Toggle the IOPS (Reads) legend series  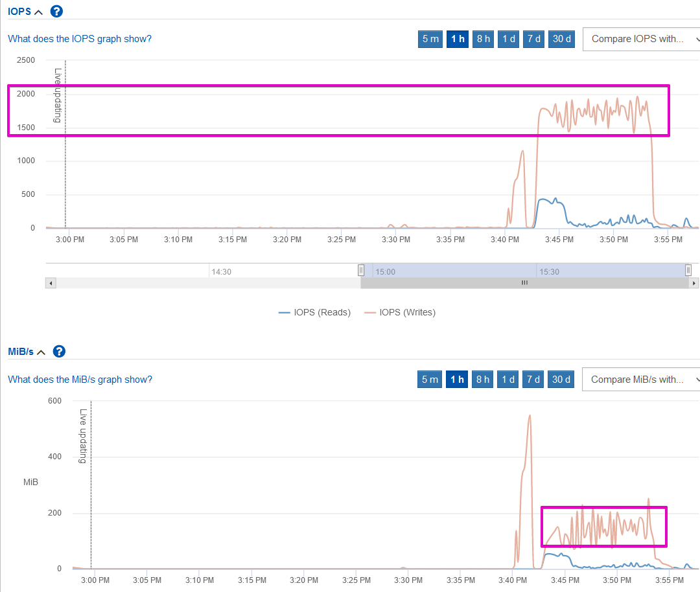tap(314, 312)
